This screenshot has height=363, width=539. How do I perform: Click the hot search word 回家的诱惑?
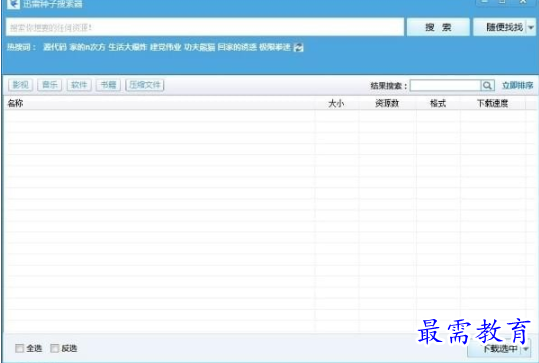pyautogui.click(x=237, y=47)
